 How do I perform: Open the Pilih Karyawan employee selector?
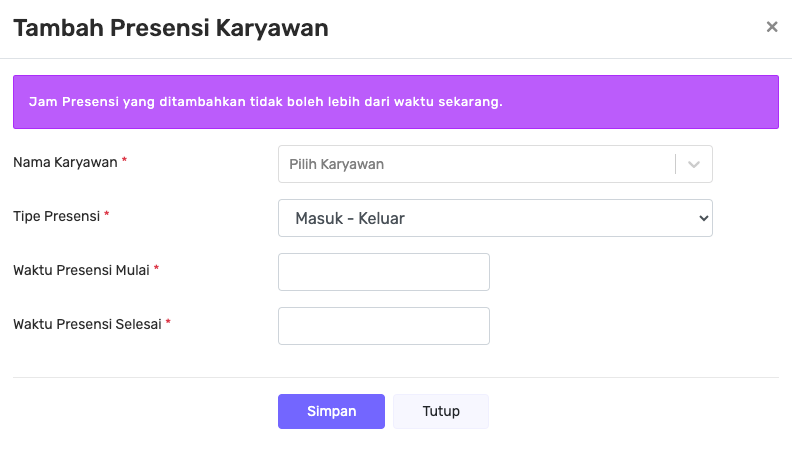475,164
